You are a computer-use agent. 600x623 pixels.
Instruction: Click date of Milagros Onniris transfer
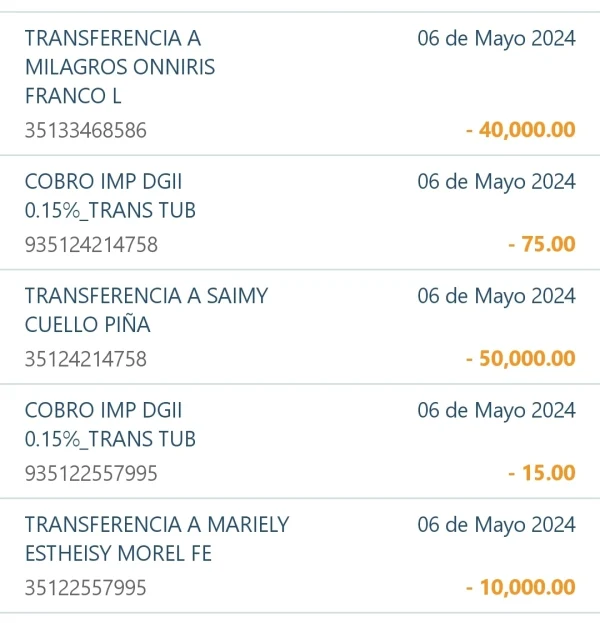pyautogui.click(x=496, y=39)
